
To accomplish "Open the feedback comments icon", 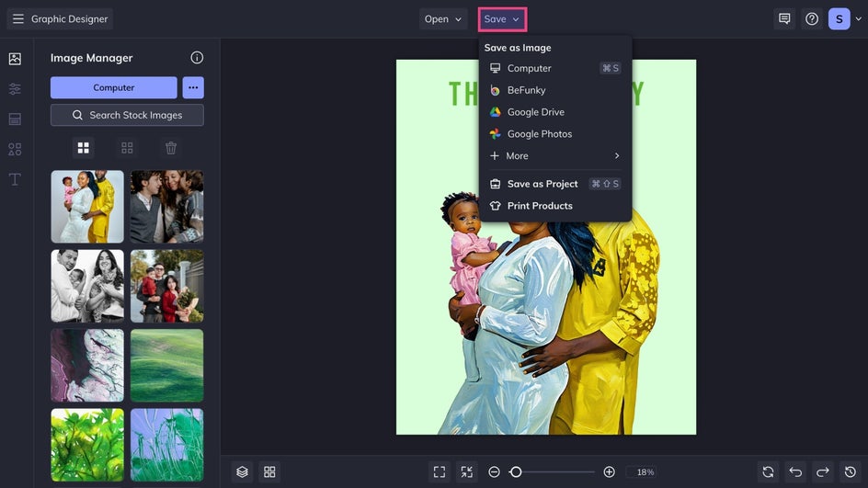I will [x=784, y=18].
